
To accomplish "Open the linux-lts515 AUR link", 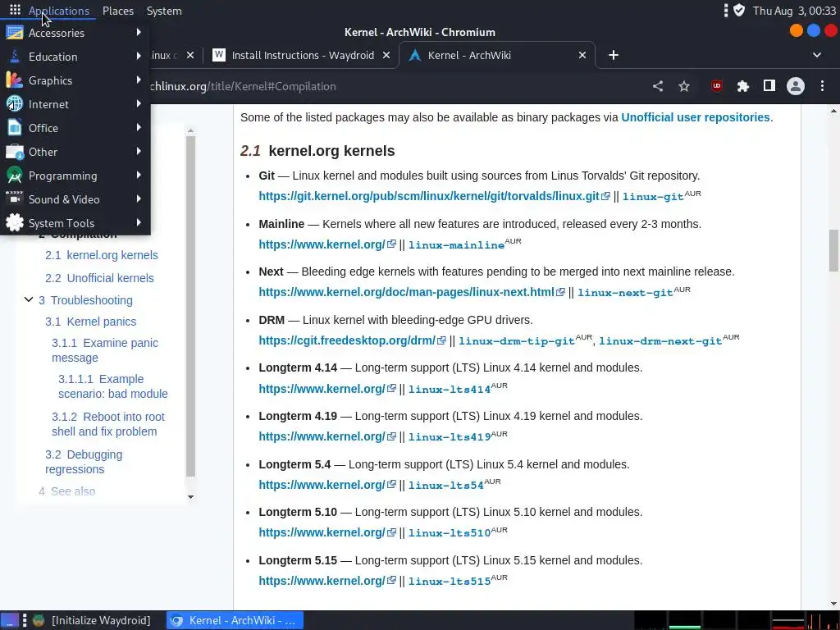I will click(450, 582).
